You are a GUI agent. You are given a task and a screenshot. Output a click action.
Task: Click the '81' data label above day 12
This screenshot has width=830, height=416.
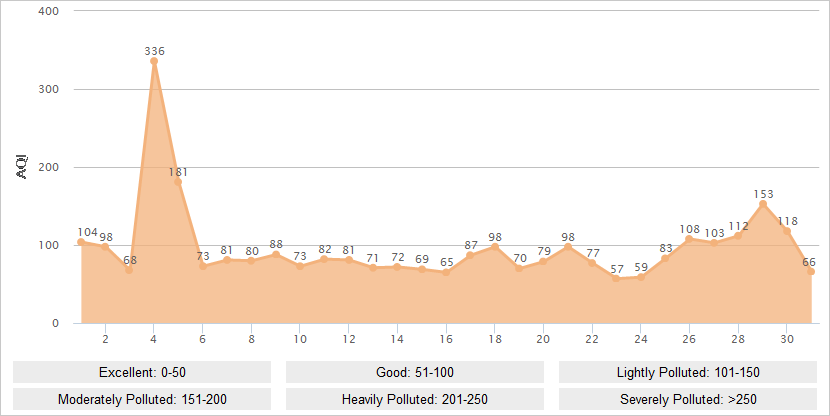(x=348, y=250)
